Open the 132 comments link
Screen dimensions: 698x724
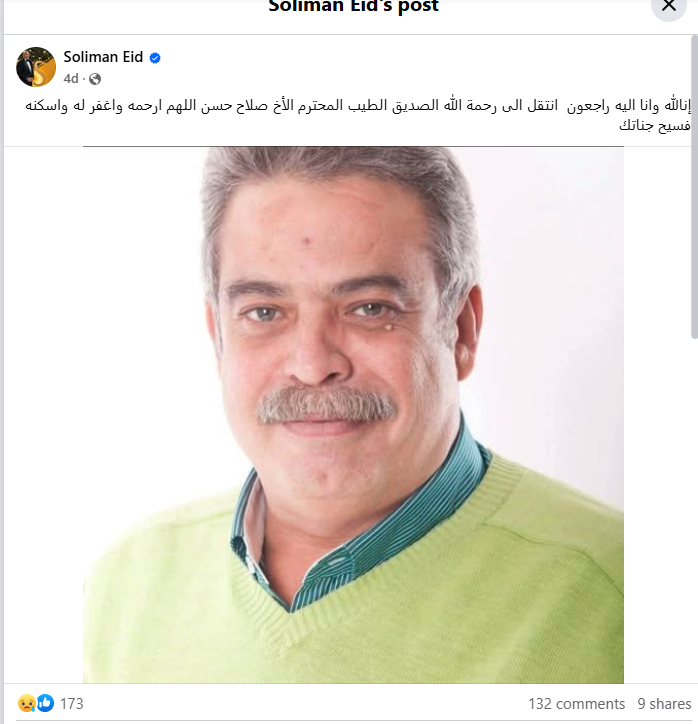[x=577, y=704]
